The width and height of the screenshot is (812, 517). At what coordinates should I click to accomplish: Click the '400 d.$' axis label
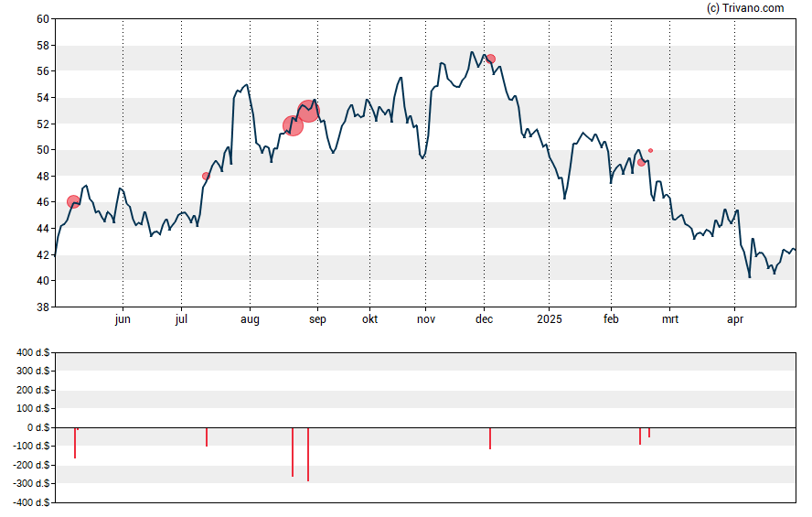coord(33,353)
